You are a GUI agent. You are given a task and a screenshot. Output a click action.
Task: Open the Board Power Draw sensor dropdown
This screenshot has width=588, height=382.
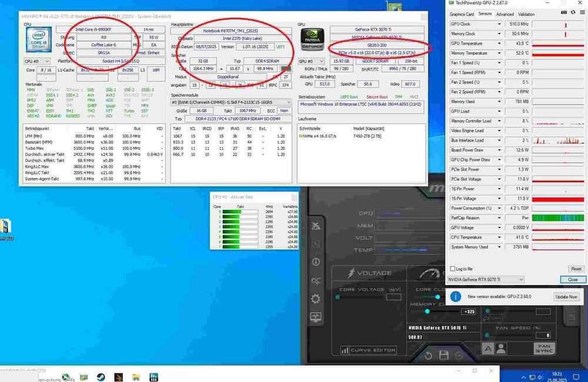click(x=499, y=150)
